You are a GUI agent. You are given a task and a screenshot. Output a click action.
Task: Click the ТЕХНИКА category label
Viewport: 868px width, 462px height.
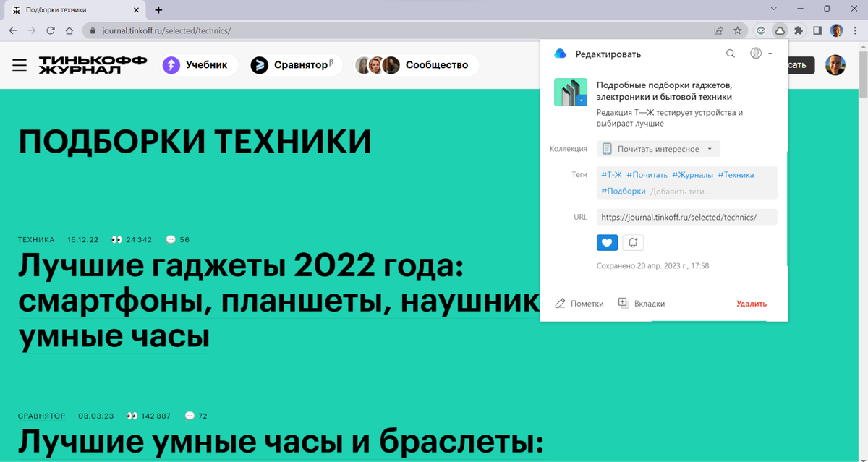36,239
